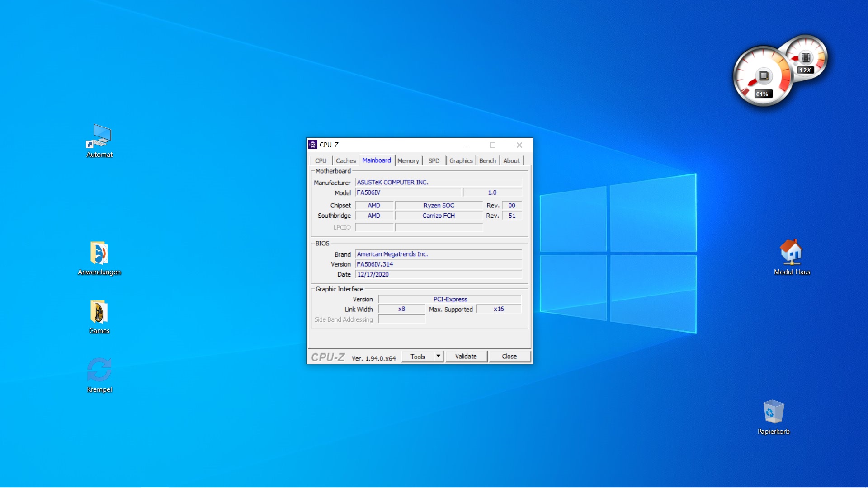868x488 pixels.
Task: Open the Automat desktop shortcut
Action: tap(99, 136)
